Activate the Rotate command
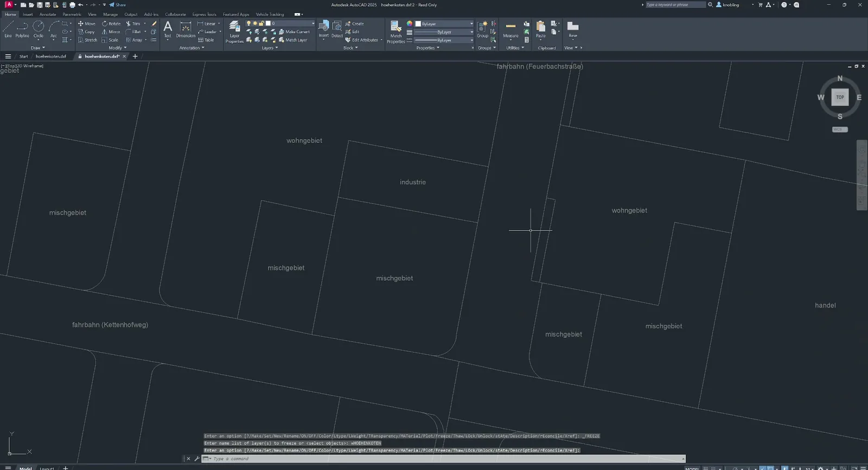Image resolution: width=868 pixels, height=470 pixels. coord(111,24)
